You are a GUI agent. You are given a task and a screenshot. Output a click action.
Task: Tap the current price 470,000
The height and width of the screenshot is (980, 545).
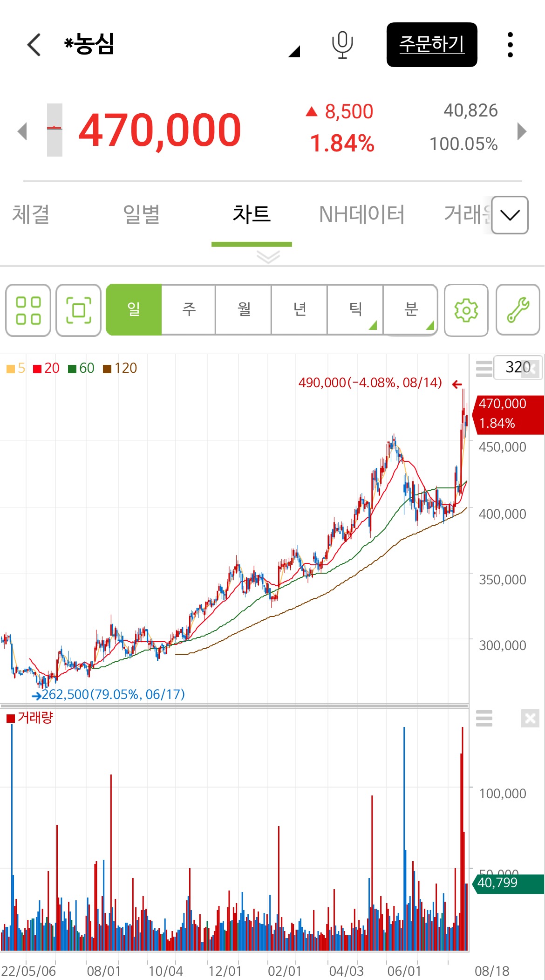point(160,130)
